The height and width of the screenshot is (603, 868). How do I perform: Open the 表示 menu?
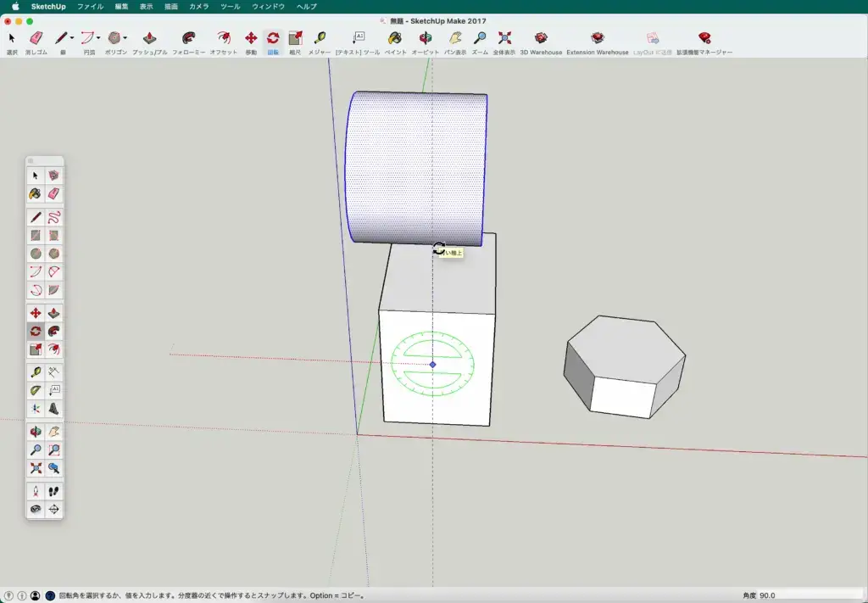[x=146, y=7]
